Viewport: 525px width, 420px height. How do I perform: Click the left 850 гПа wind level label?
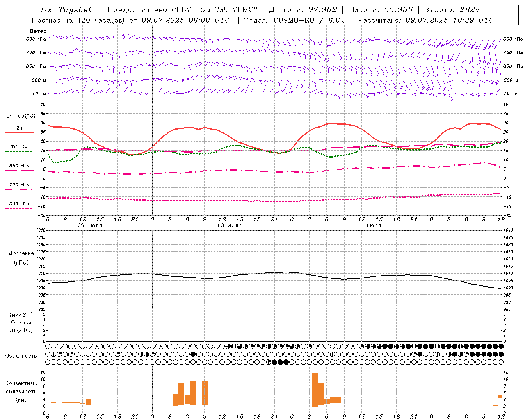click(x=36, y=66)
